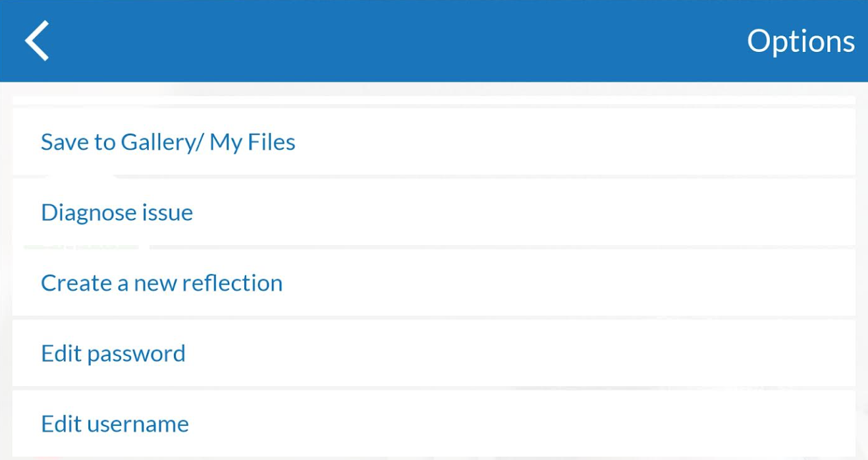Click the Save to Gallery text link
The height and width of the screenshot is (460, 868).
coord(168,142)
